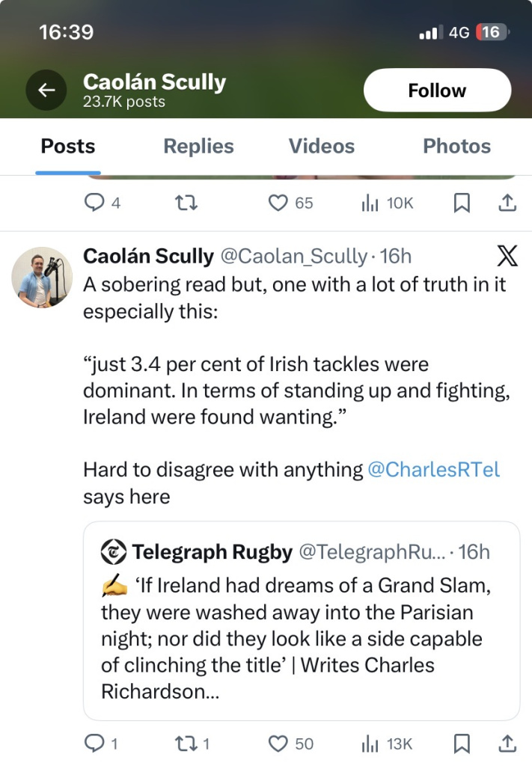The height and width of the screenshot is (766, 532).
Task: Switch to the Replies tab
Action: [198, 146]
